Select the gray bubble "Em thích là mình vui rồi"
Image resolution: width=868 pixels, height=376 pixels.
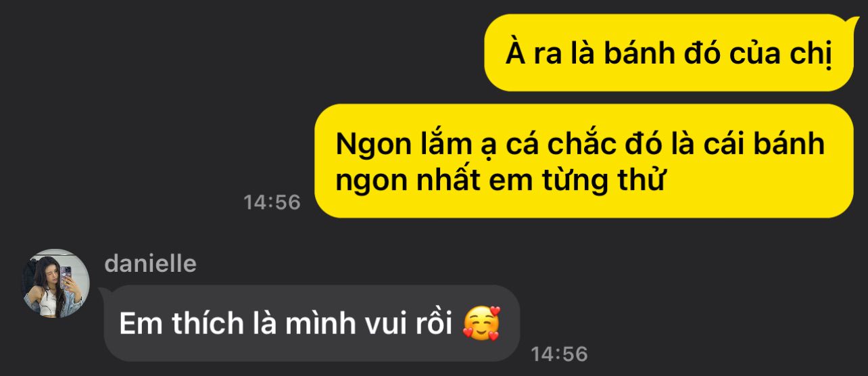[x=311, y=323]
